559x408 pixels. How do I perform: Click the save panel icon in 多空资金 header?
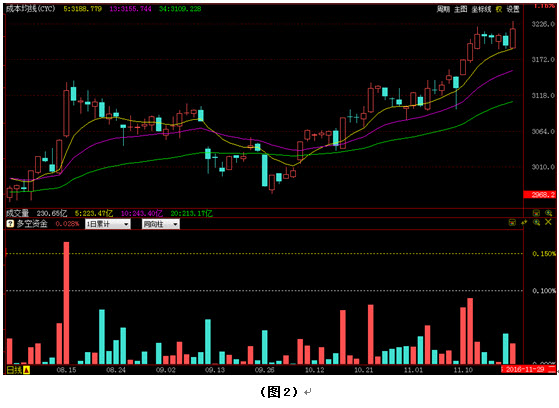(x=512, y=223)
